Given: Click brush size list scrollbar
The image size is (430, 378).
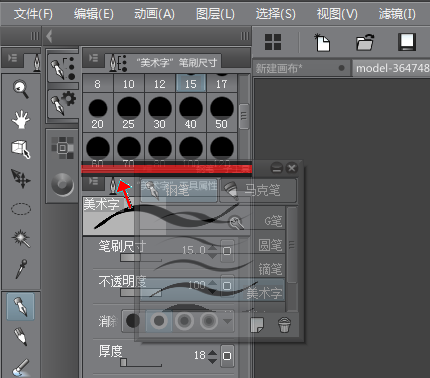Looking at the screenshot, I should pos(244,116).
